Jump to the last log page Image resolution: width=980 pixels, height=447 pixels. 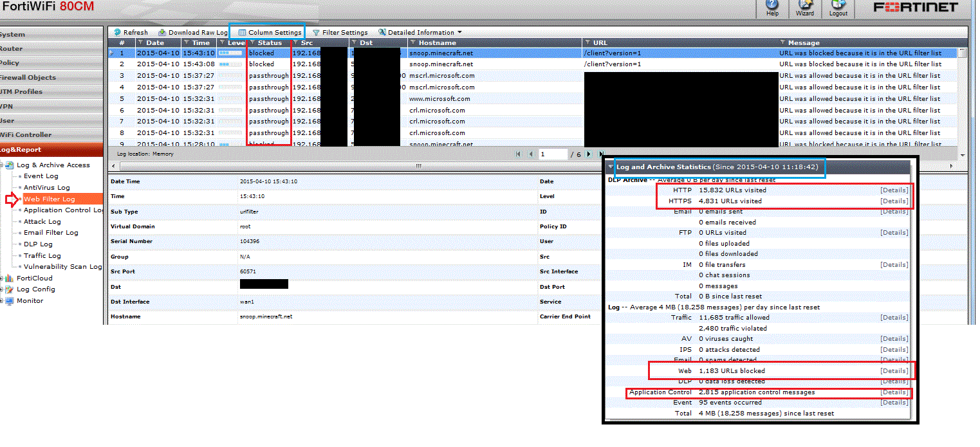[x=601, y=154]
